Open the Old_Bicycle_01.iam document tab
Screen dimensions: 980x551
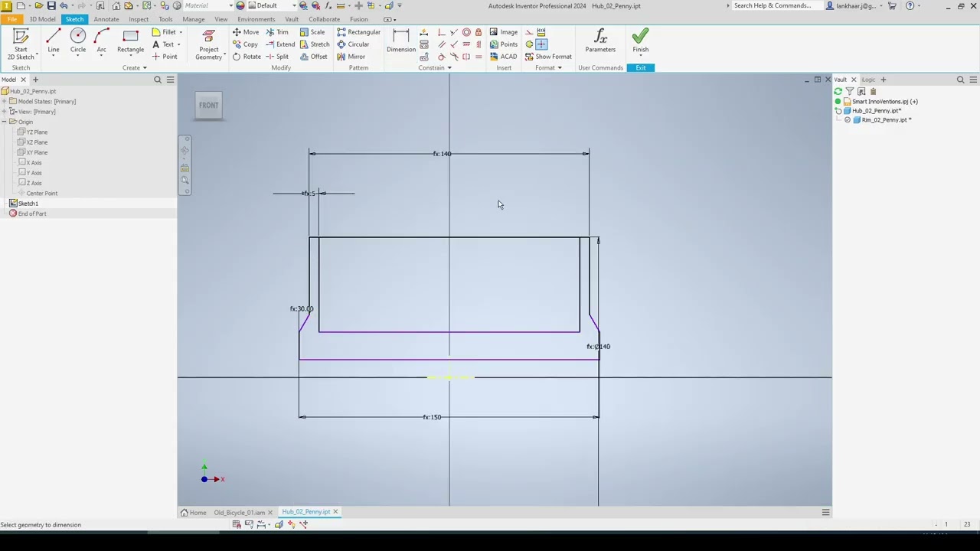[239, 512]
